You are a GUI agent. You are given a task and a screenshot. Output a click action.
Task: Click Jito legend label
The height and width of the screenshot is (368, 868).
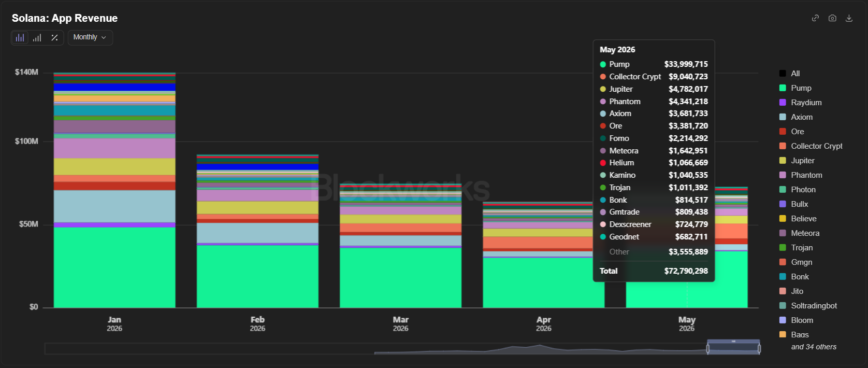797,291
